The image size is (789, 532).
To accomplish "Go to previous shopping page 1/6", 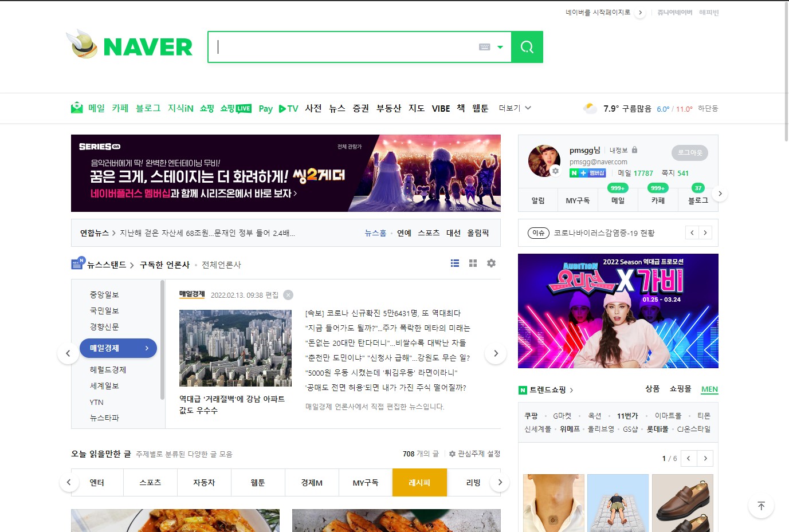I will tap(689, 458).
